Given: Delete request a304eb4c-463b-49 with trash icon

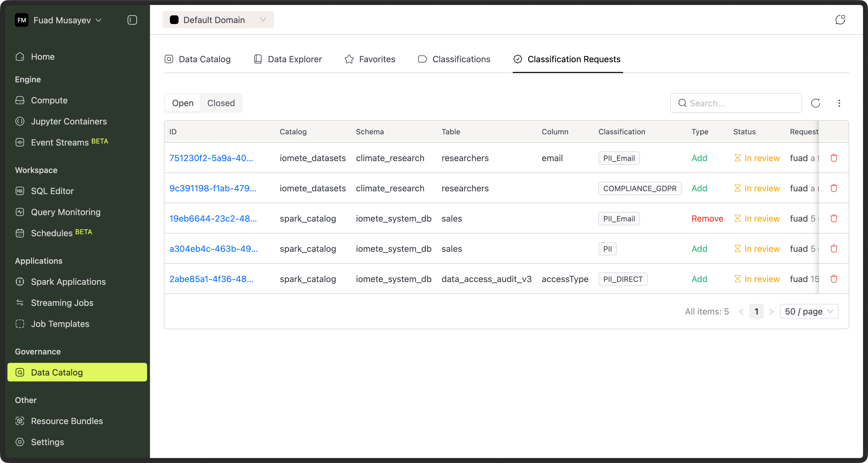Looking at the screenshot, I should (834, 249).
